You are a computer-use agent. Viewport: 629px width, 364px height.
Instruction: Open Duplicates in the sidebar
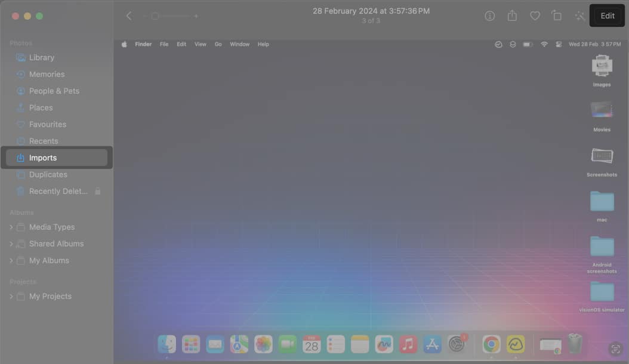point(57,175)
